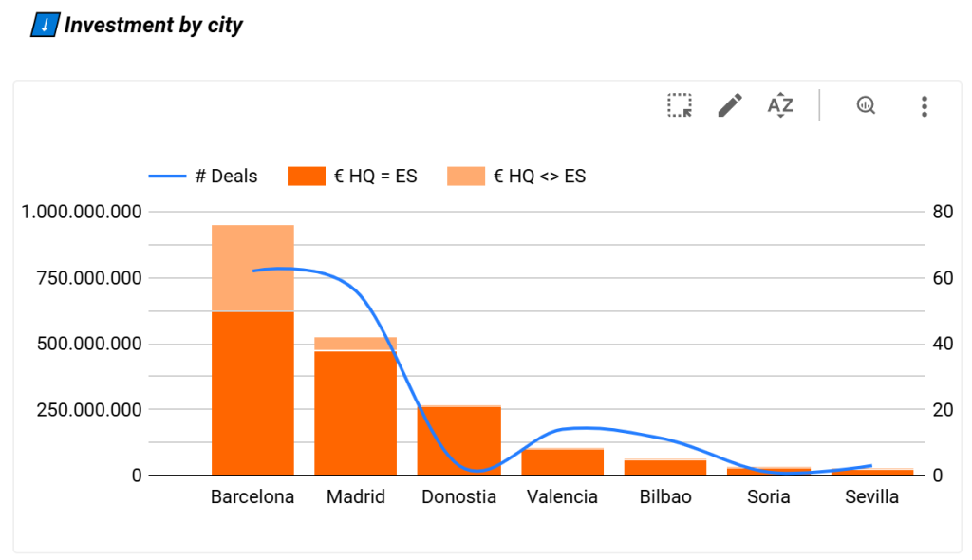Click the Madrid bar in the chart
The image size is (972, 560).
point(355,413)
